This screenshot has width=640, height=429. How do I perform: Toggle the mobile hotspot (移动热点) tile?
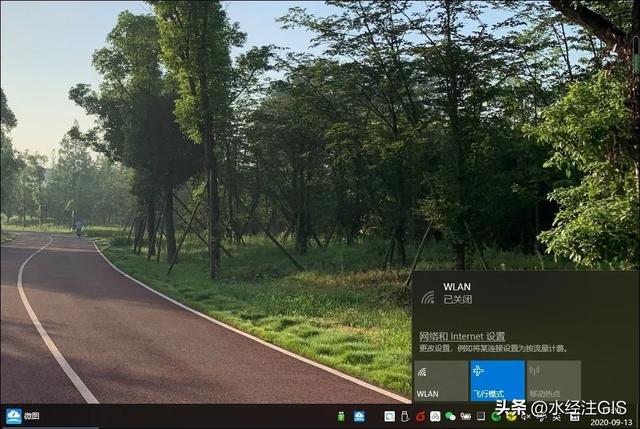click(x=554, y=380)
